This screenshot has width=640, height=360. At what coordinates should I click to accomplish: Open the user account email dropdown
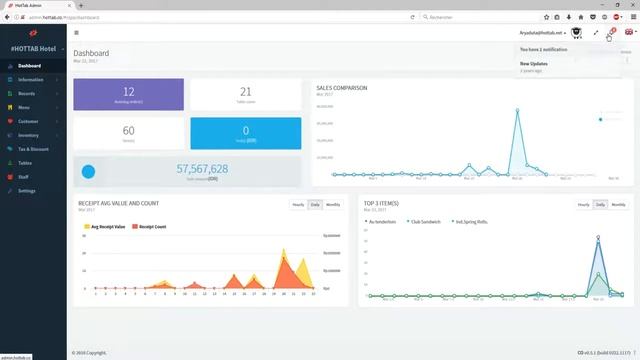coord(542,33)
